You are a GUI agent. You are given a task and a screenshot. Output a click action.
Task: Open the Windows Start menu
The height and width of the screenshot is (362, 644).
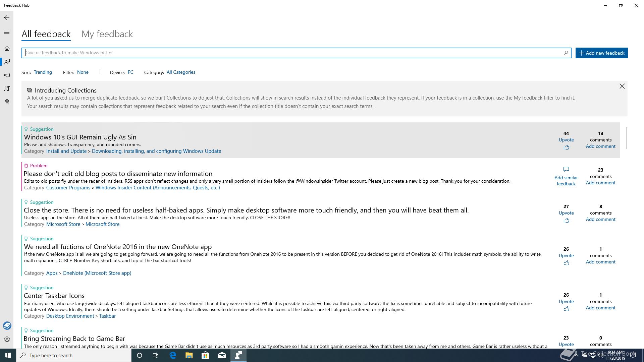tap(8, 355)
